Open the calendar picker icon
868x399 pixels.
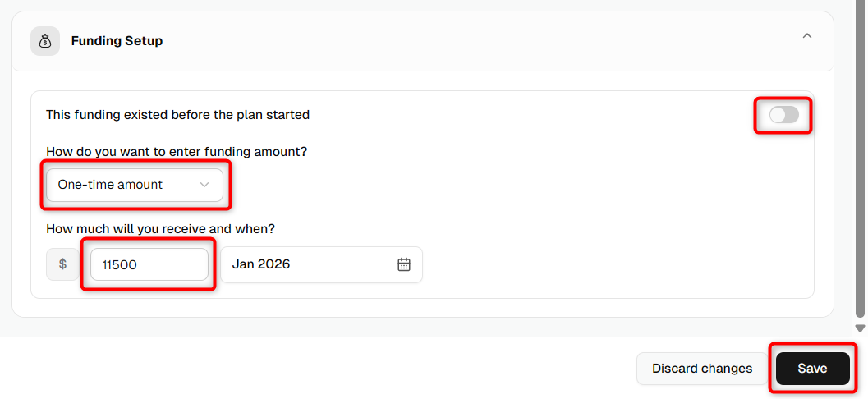[404, 264]
